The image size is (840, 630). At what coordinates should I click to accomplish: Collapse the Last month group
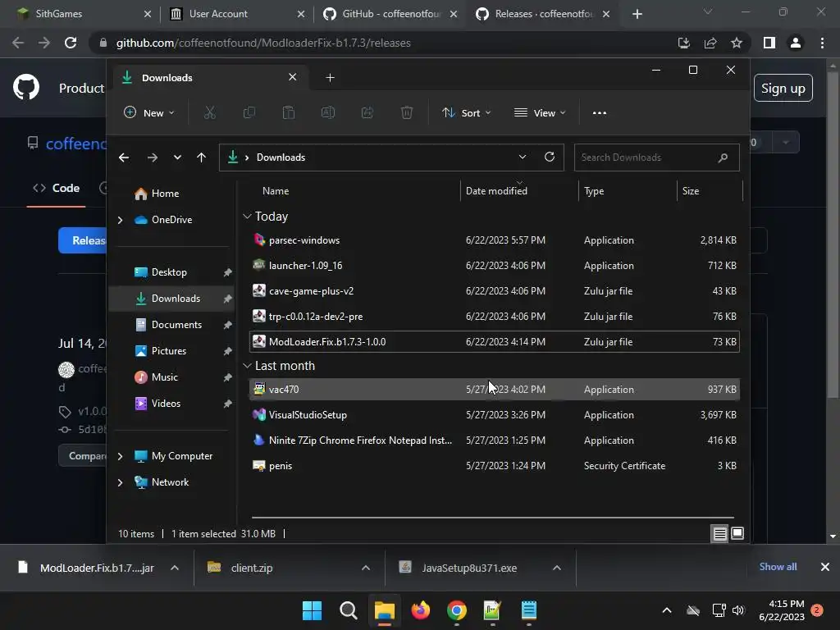click(x=247, y=366)
